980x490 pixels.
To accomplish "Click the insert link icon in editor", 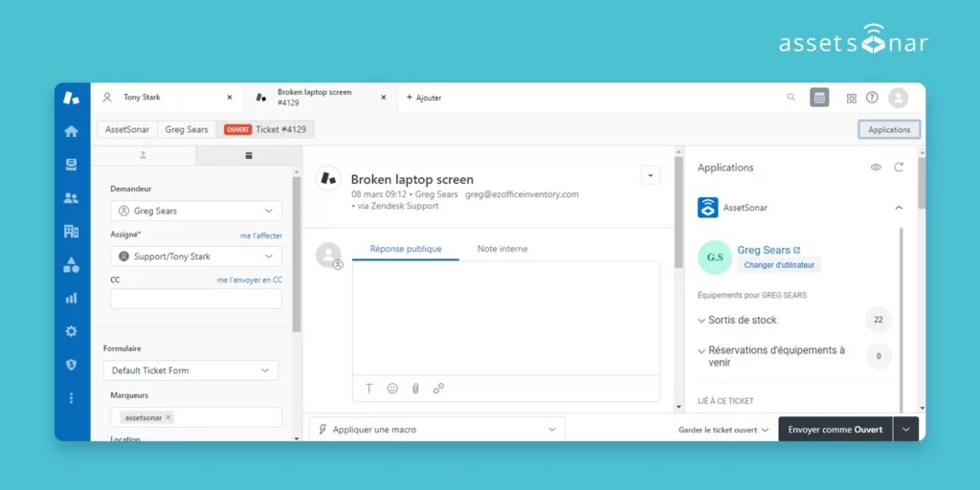I will tap(438, 389).
